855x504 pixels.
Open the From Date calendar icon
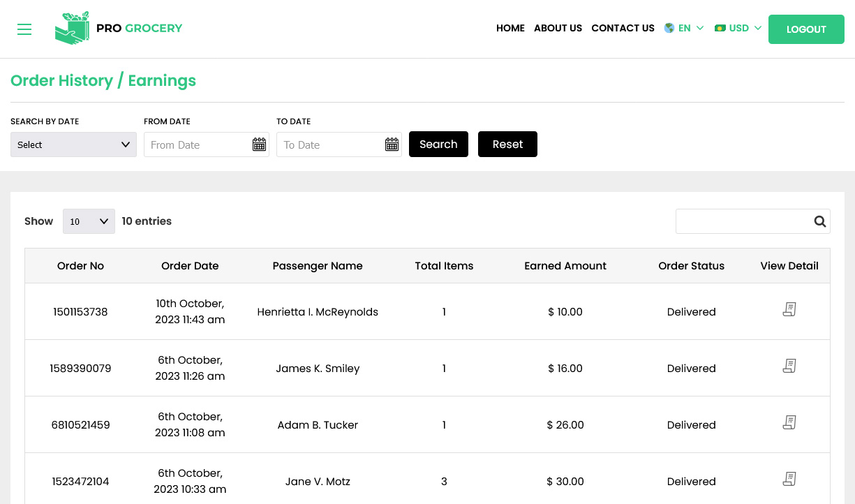[x=259, y=144]
